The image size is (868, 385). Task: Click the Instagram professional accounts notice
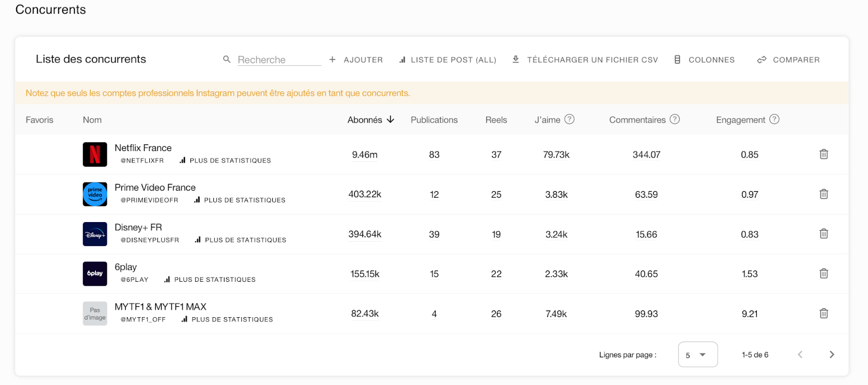point(218,93)
